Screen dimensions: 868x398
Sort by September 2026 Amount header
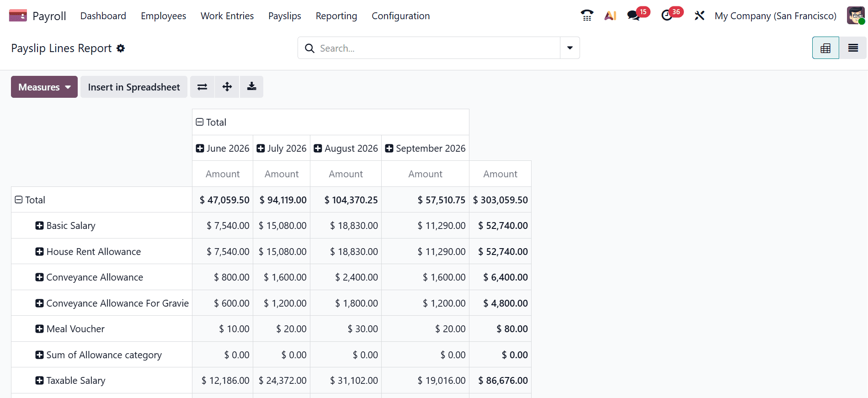pos(426,174)
